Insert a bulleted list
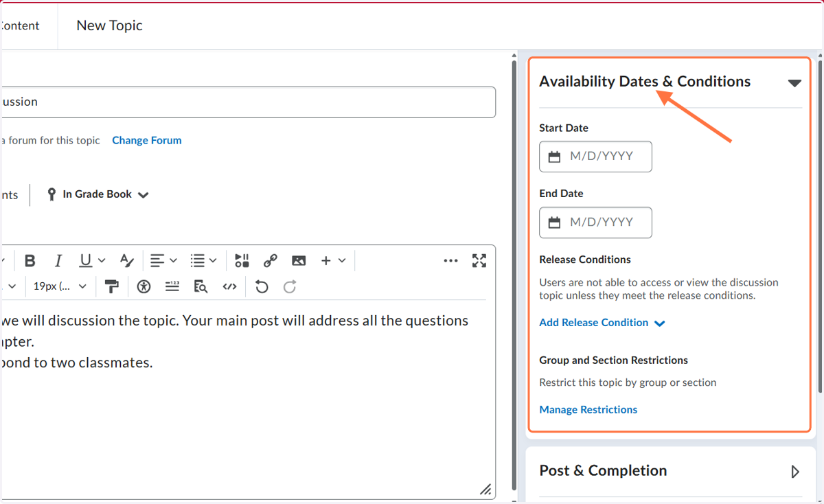Viewport: 824px width, 504px height. [x=198, y=261]
